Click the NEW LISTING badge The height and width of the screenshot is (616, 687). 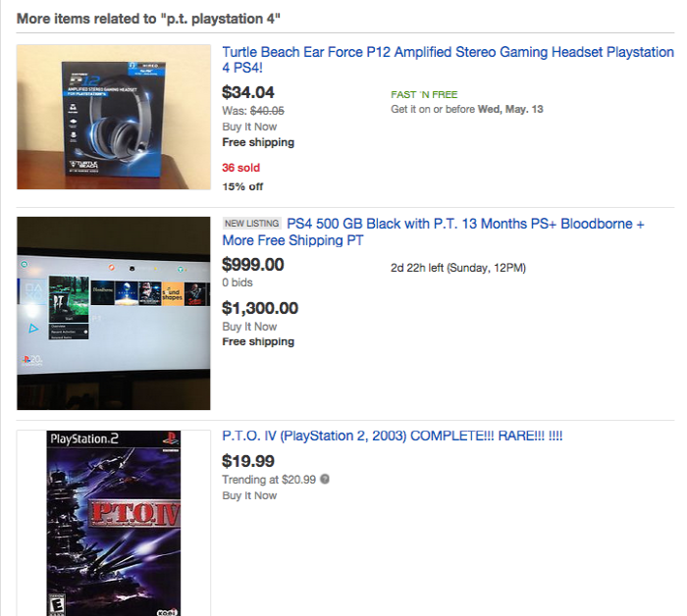coord(251,224)
